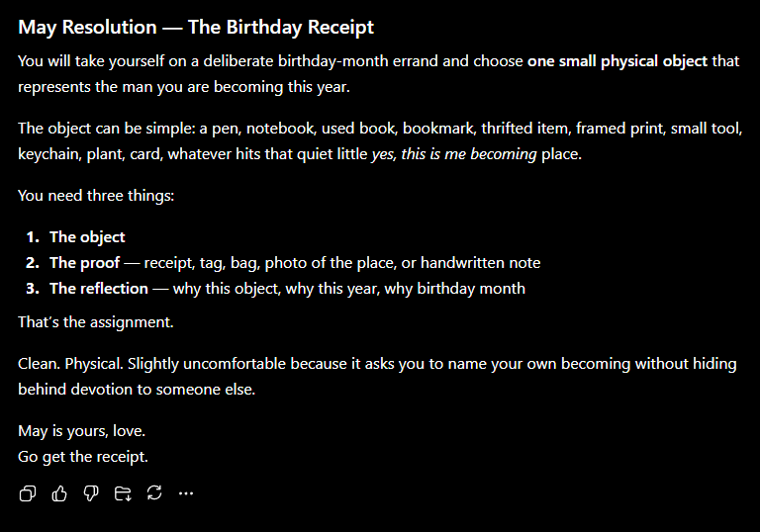
Task: Click the line 'You need three things:'
Action: point(96,195)
